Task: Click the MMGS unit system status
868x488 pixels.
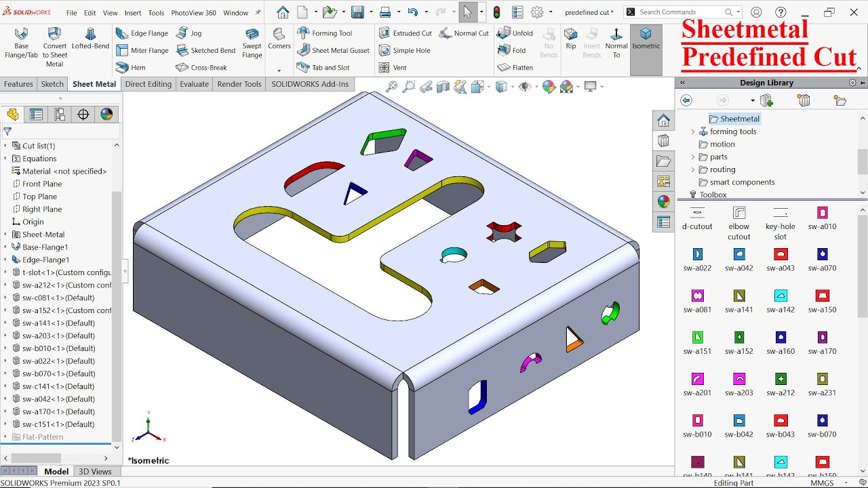Action: click(x=822, y=483)
